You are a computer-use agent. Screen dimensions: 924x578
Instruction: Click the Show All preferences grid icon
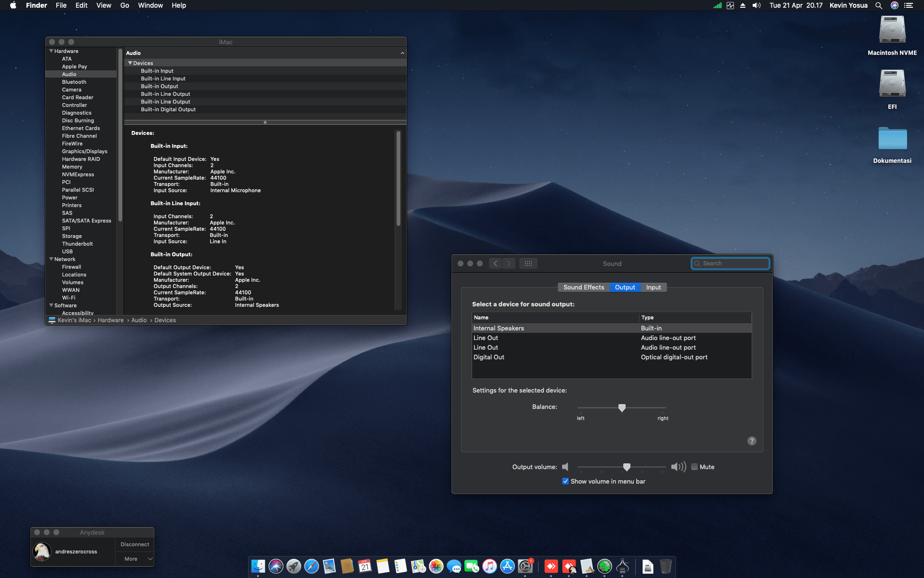point(528,263)
